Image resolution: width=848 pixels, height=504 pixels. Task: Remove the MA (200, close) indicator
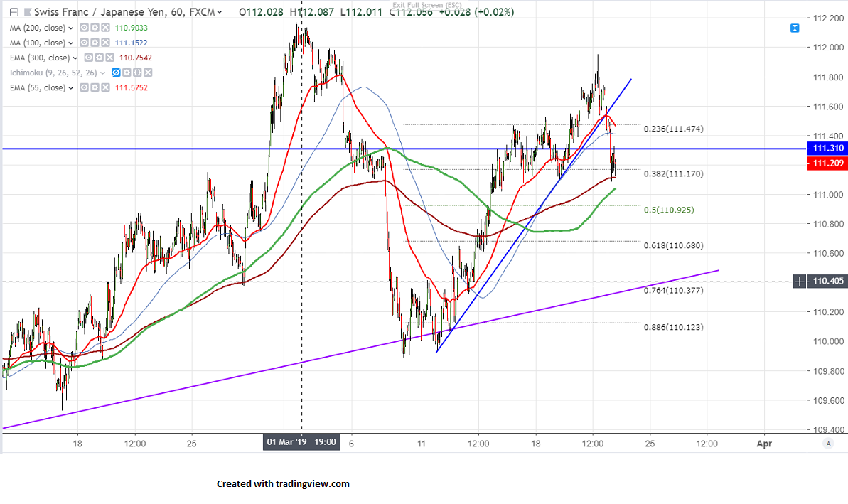click(x=105, y=28)
